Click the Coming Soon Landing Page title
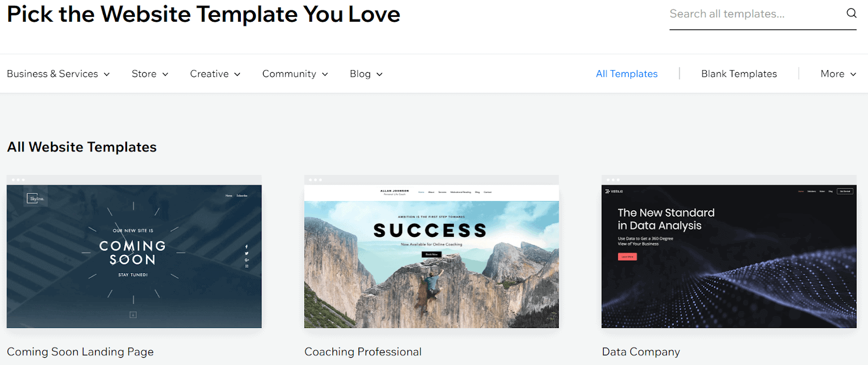The height and width of the screenshot is (365, 868). (x=80, y=352)
